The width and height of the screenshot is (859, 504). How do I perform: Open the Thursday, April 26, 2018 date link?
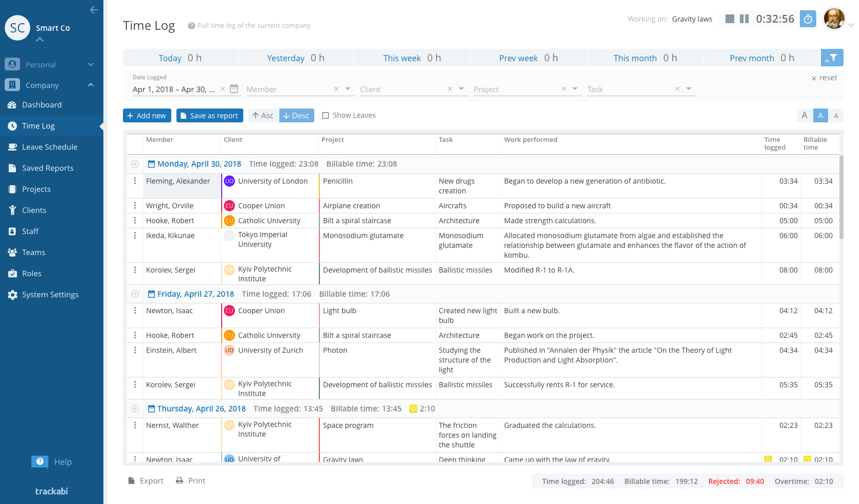point(202,409)
